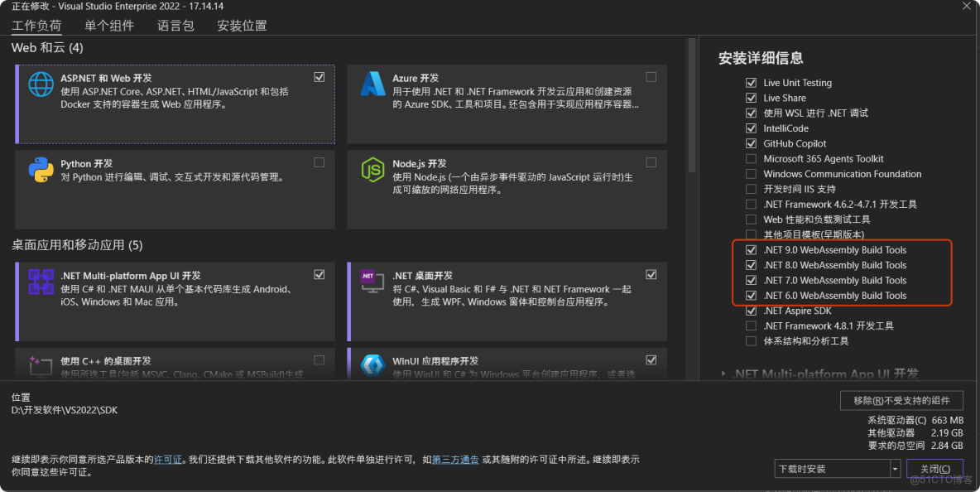Click the Azure 开发 workload icon
The image size is (980, 492).
[x=372, y=83]
